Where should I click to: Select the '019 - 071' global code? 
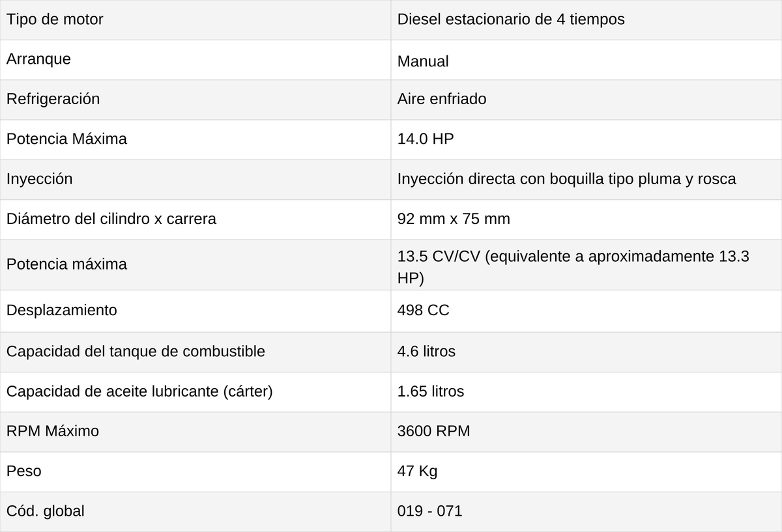tap(429, 511)
